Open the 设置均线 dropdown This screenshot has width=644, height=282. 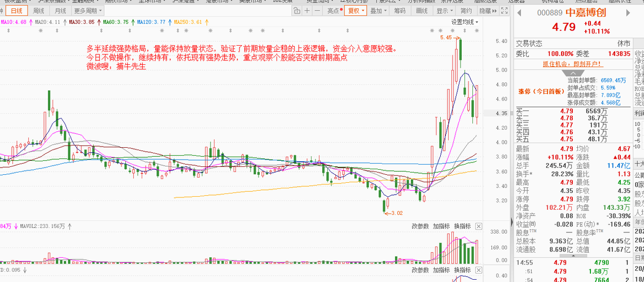tap(465, 22)
